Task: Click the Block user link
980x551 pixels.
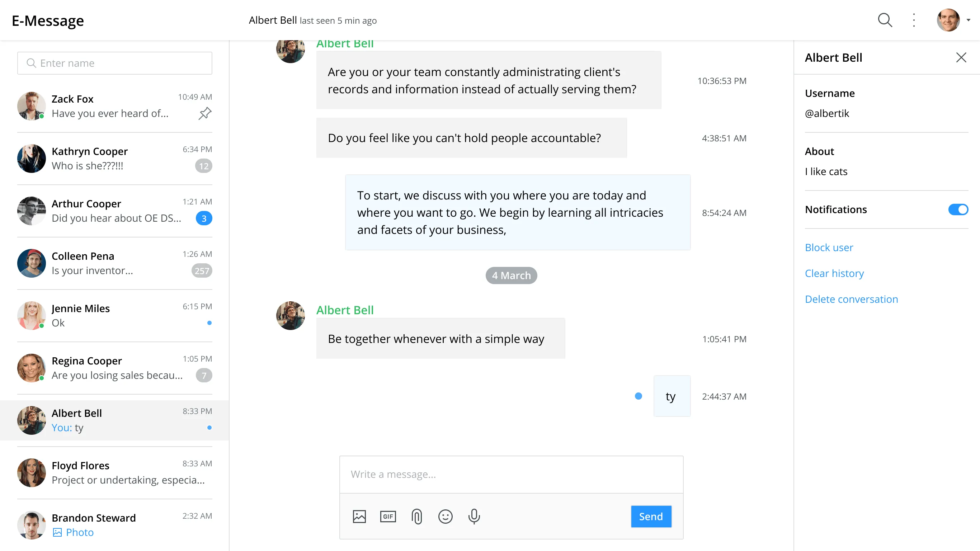Action: click(x=829, y=248)
